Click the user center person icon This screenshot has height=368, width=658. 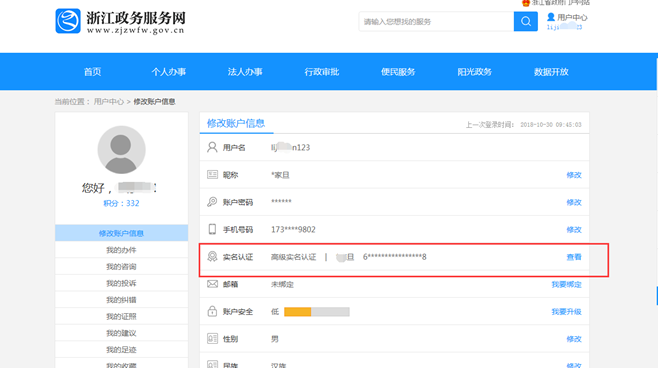click(x=551, y=17)
